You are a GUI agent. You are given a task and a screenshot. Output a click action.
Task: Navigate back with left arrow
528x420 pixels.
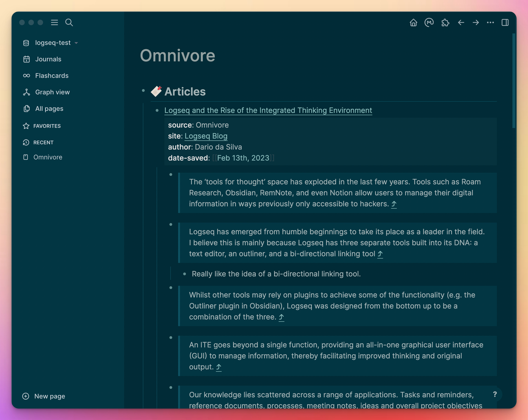(x=461, y=22)
